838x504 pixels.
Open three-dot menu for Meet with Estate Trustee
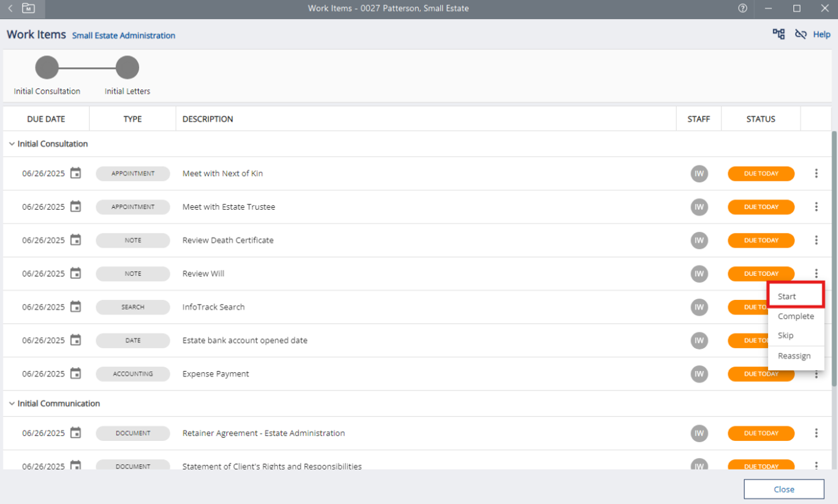(x=816, y=207)
